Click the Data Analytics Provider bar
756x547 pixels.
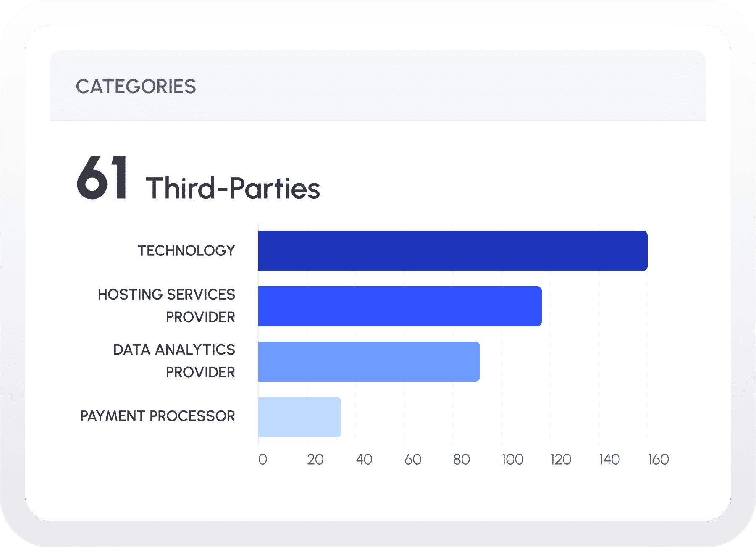[x=369, y=362]
